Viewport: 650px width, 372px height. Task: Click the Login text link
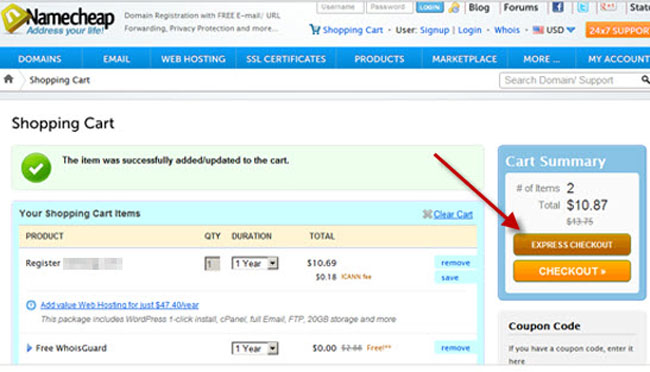tap(470, 30)
